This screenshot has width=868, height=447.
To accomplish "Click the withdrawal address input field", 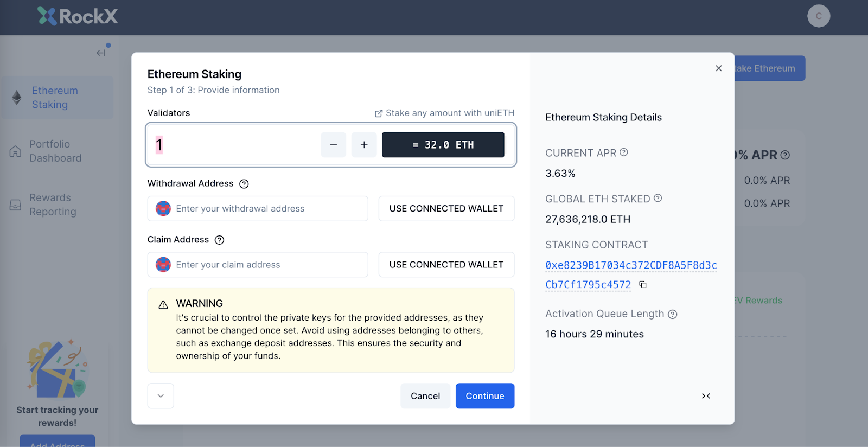I will coord(266,209).
